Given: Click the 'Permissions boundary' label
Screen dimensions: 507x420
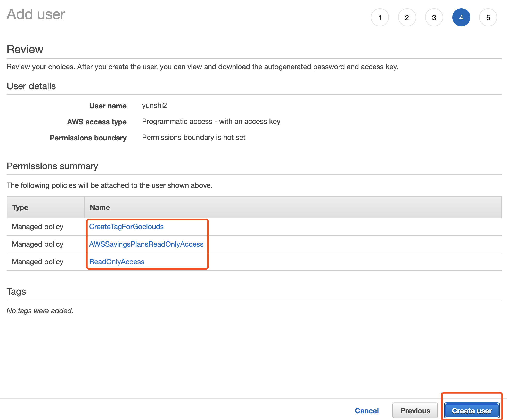Looking at the screenshot, I should 88,138.
